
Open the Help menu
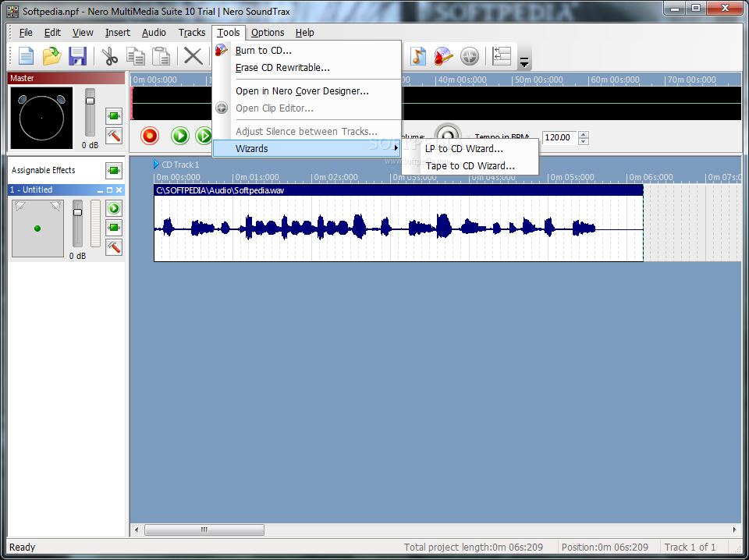304,33
